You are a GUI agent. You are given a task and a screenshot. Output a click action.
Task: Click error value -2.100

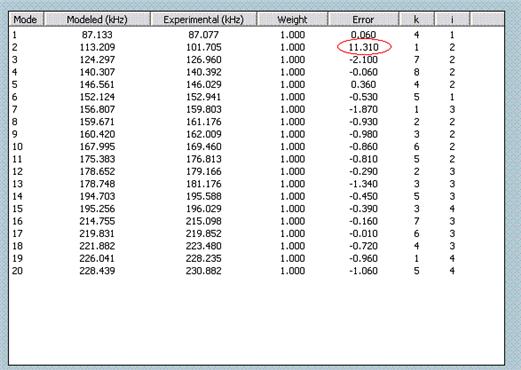click(x=363, y=60)
